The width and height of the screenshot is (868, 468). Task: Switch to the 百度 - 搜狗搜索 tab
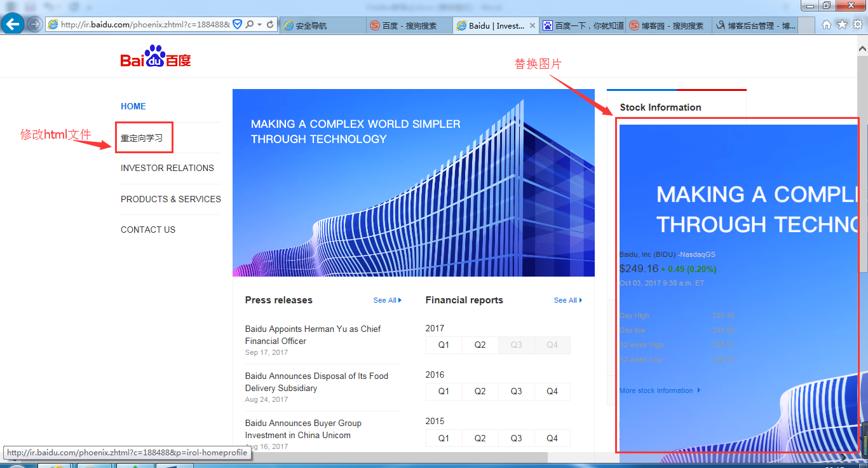coord(409,26)
